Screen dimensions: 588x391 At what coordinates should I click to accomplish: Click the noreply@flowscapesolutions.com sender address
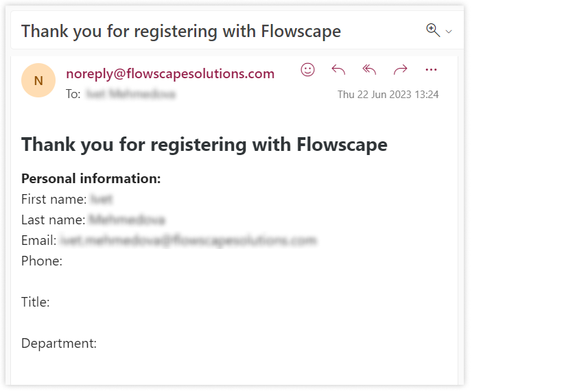tap(170, 73)
